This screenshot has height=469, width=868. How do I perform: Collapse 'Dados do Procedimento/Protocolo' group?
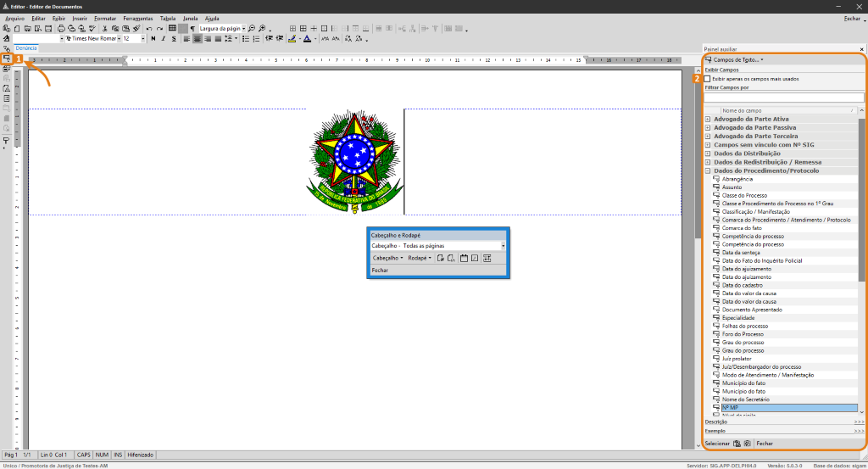(x=708, y=171)
